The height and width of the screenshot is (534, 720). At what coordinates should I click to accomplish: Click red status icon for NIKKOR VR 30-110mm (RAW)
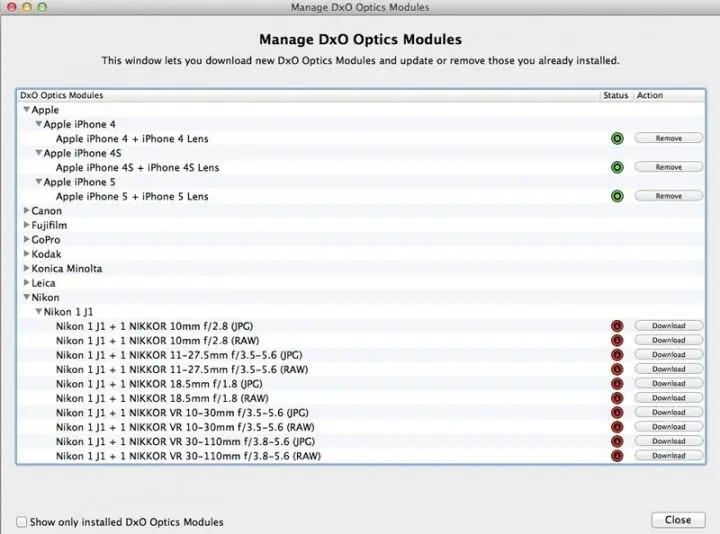tap(617, 456)
